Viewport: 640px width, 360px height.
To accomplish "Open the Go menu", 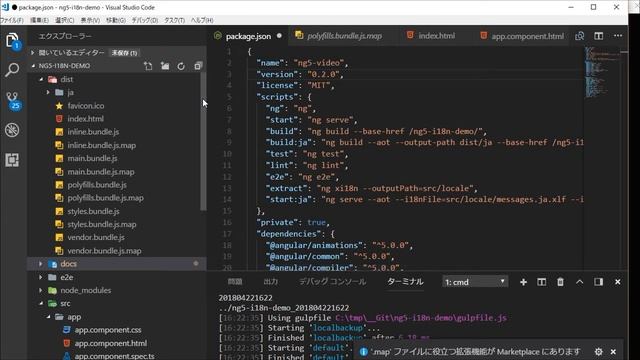I will pyautogui.click(x=116, y=20).
